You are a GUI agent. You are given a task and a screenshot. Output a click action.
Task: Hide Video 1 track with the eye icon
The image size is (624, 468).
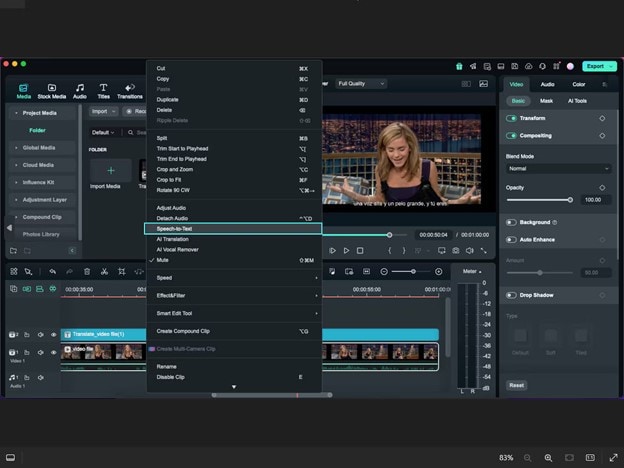click(x=54, y=352)
